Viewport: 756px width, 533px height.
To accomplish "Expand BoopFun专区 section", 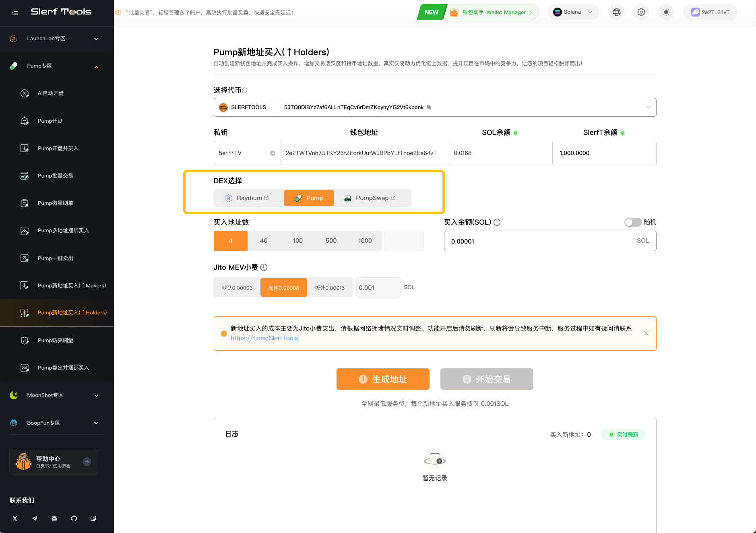I will (x=57, y=423).
